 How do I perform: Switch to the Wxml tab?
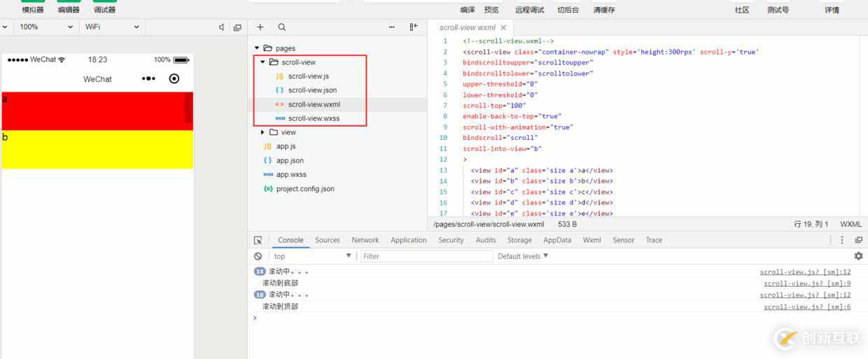click(592, 240)
